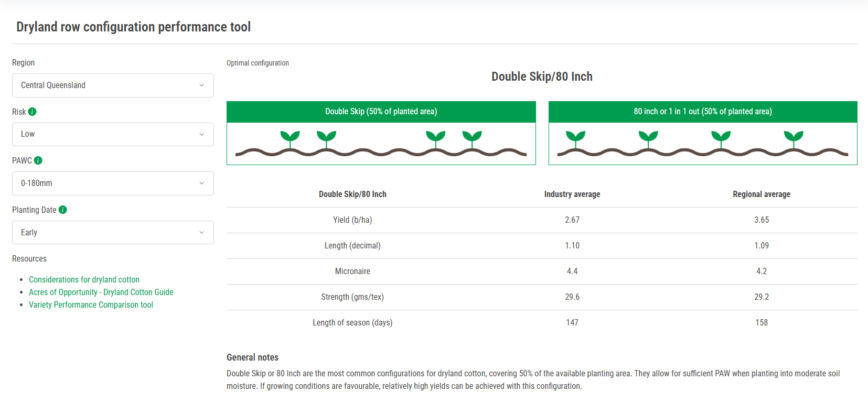Click the PAWC info icon
The image size is (868, 413).
[38, 160]
